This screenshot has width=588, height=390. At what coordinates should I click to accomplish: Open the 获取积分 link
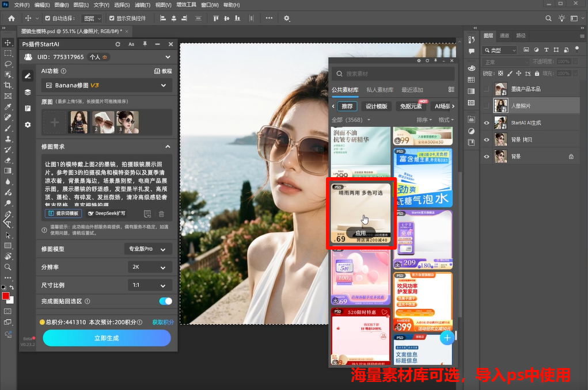pyautogui.click(x=163, y=322)
